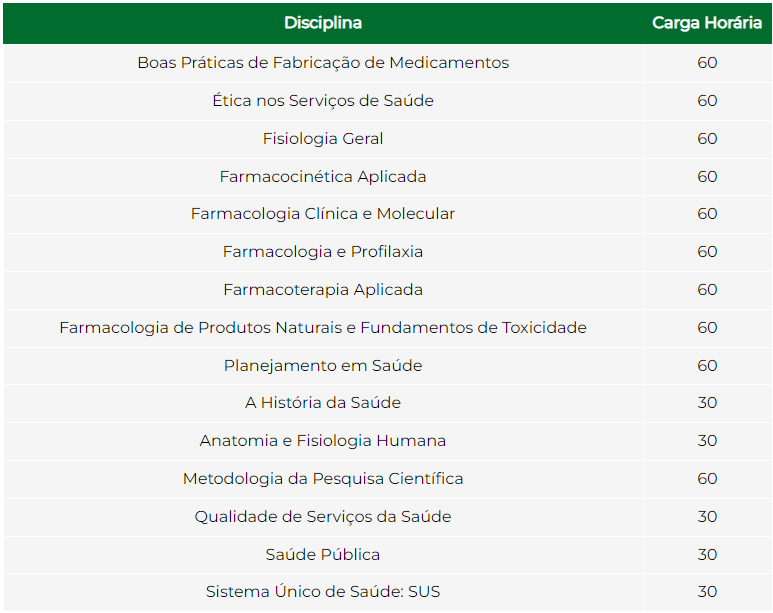Select Farmacologia Clínica e Molecular
Screen dimensions: 773x613
click(x=323, y=214)
